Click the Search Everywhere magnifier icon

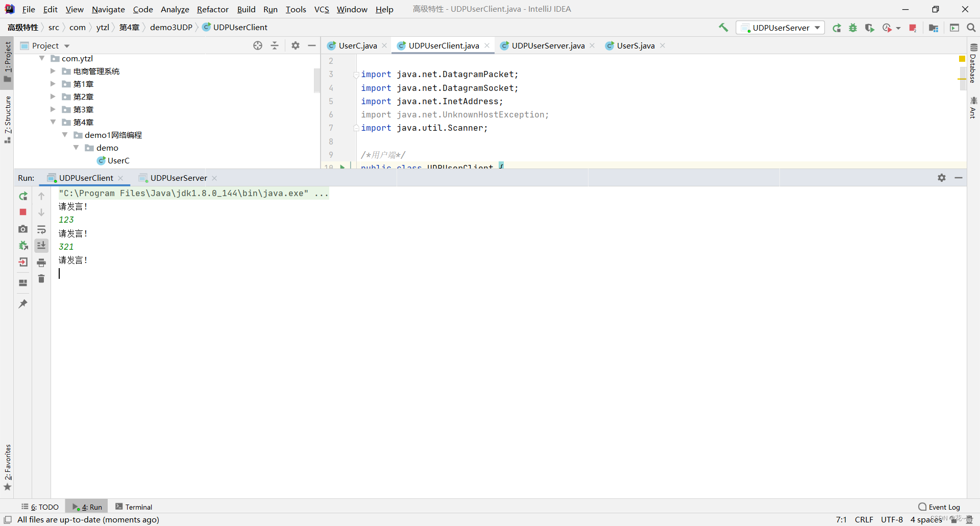[x=971, y=28]
